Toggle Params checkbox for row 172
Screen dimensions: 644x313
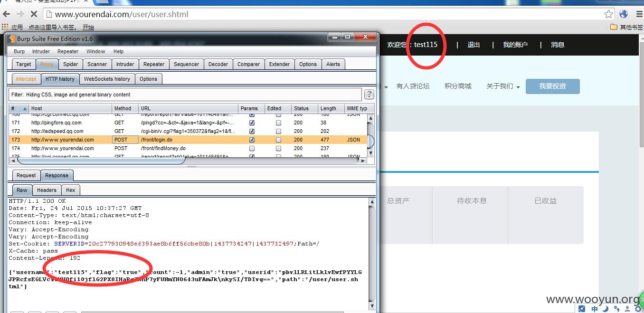pyautogui.click(x=252, y=132)
